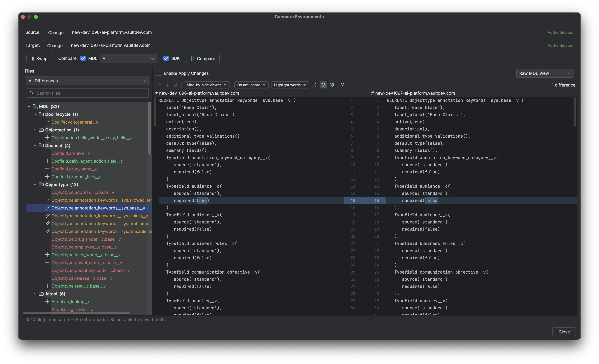Select Docfield.daily_agent_action_field__c file
This screenshot has width=599, height=364.
(87, 161)
